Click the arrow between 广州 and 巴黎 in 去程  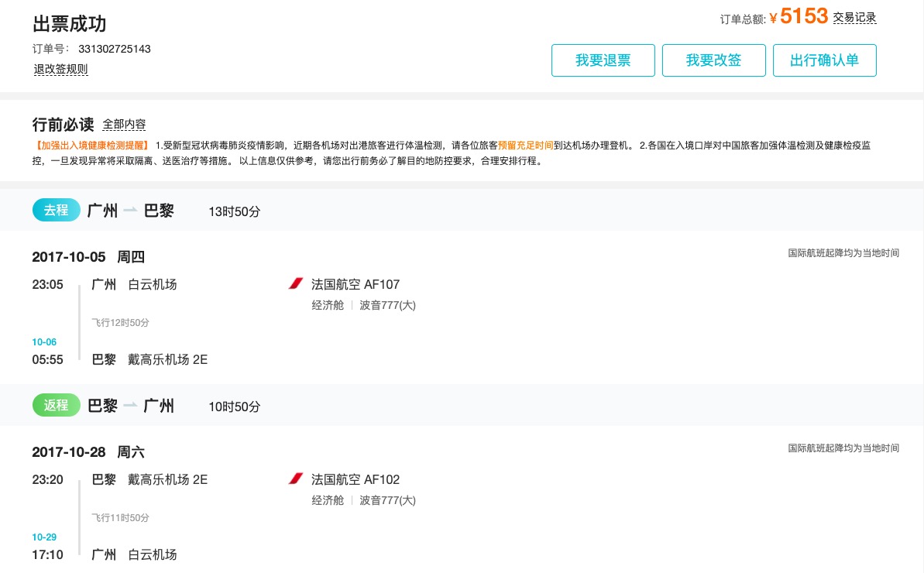click(130, 211)
